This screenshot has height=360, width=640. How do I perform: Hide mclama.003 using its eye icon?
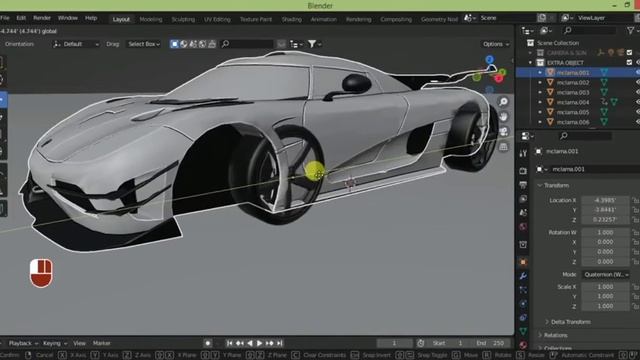click(638, 92)
